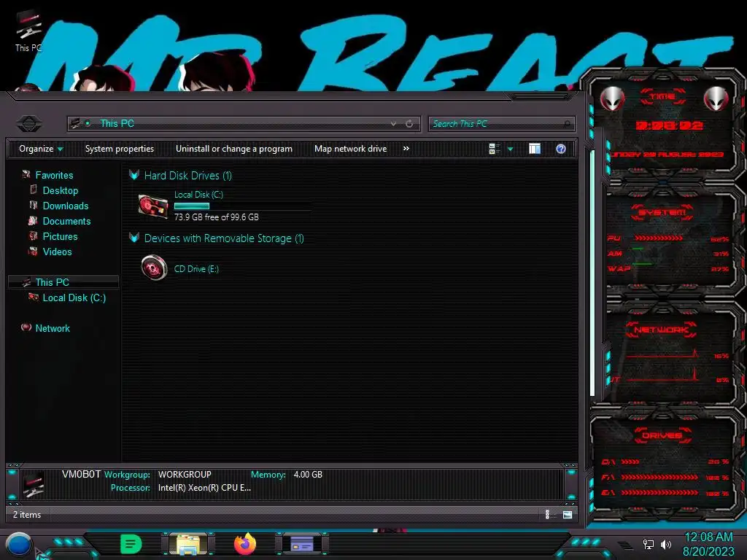Select Uninstall or change a program
The width and height of the screenshot is (747, 560).
click(x=234, y=149)
